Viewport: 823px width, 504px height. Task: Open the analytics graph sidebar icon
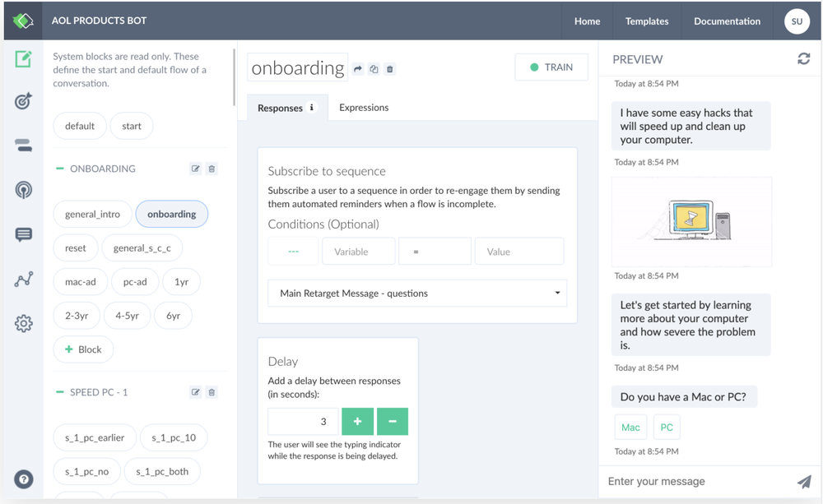coord(23,279)
